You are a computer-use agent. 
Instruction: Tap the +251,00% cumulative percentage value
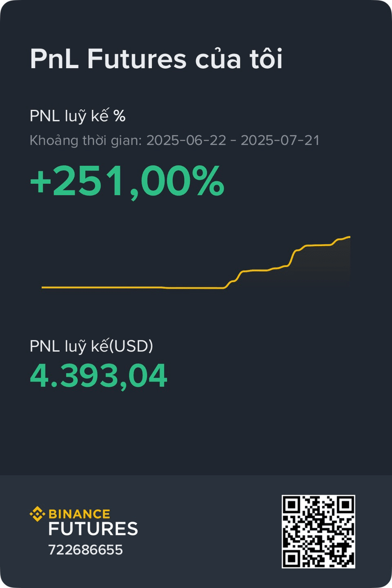127,181
